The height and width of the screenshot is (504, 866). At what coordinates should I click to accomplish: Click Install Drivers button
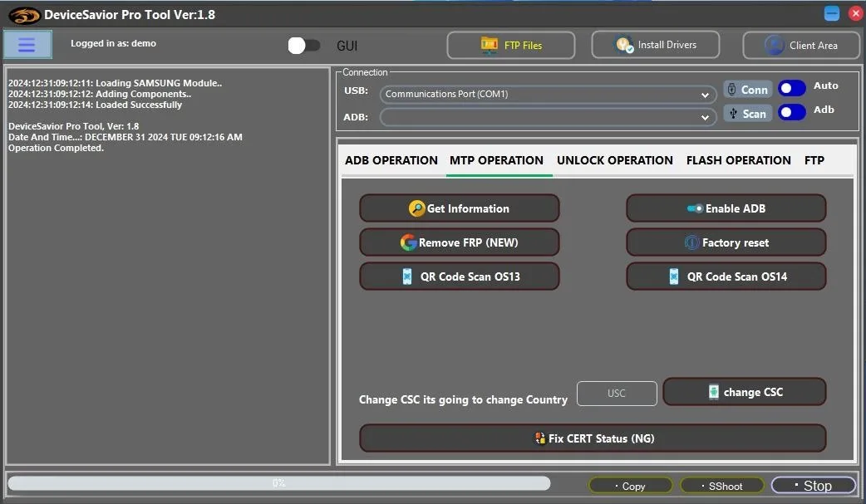(655, 45)
